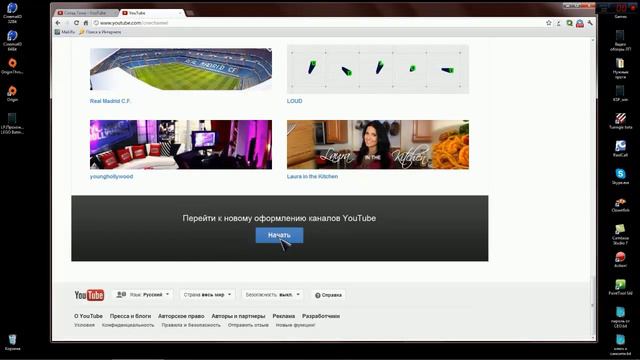Open the Laura in the Kitchen link
The width and height of the screenshot is (640, 360).
(312, 176)
